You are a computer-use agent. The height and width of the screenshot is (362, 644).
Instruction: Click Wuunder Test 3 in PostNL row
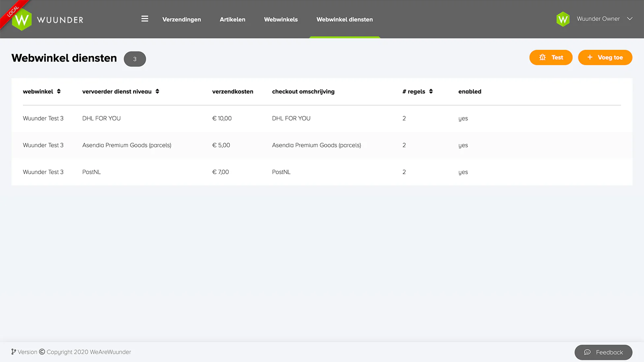[43, 172]
